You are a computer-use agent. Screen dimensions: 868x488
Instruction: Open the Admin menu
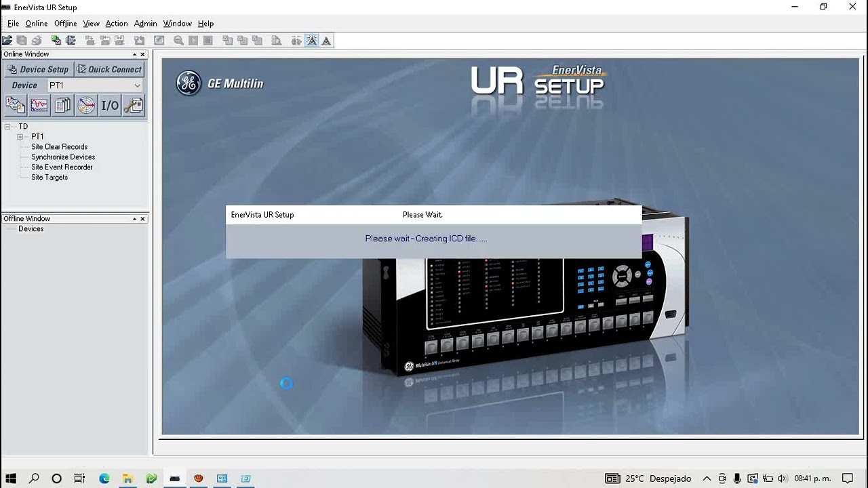coord(146,23)
